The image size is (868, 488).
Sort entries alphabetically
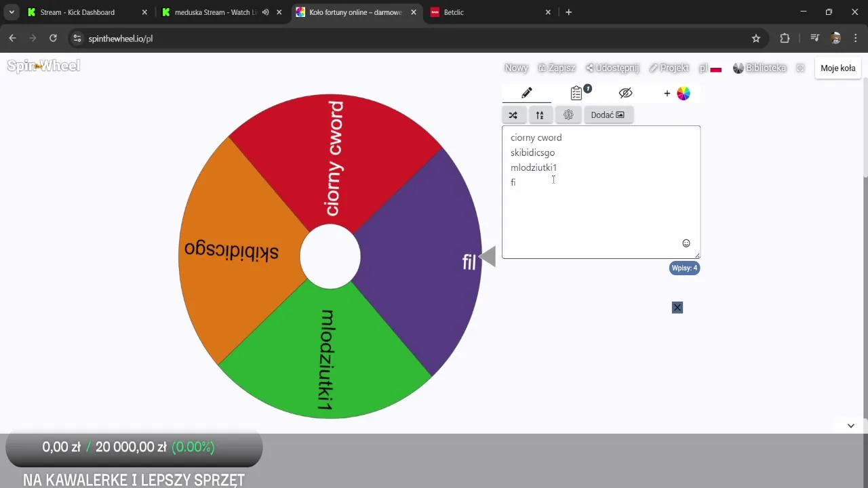coord(540,115)
